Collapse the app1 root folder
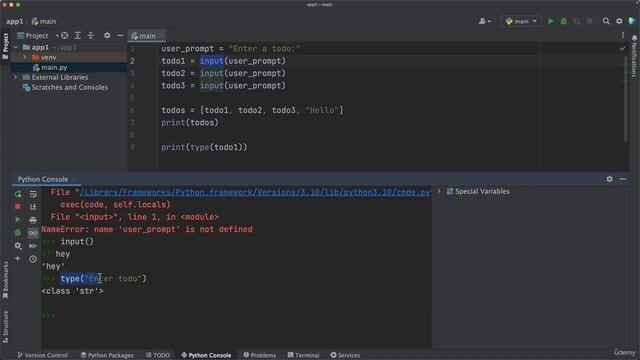 tap(16, 47)
